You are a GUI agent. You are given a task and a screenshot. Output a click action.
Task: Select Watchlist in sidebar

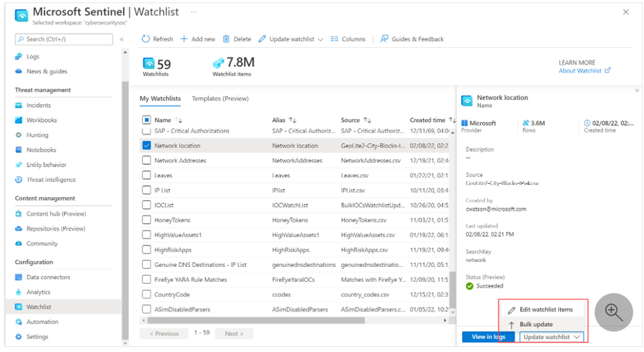pos(39,307)
